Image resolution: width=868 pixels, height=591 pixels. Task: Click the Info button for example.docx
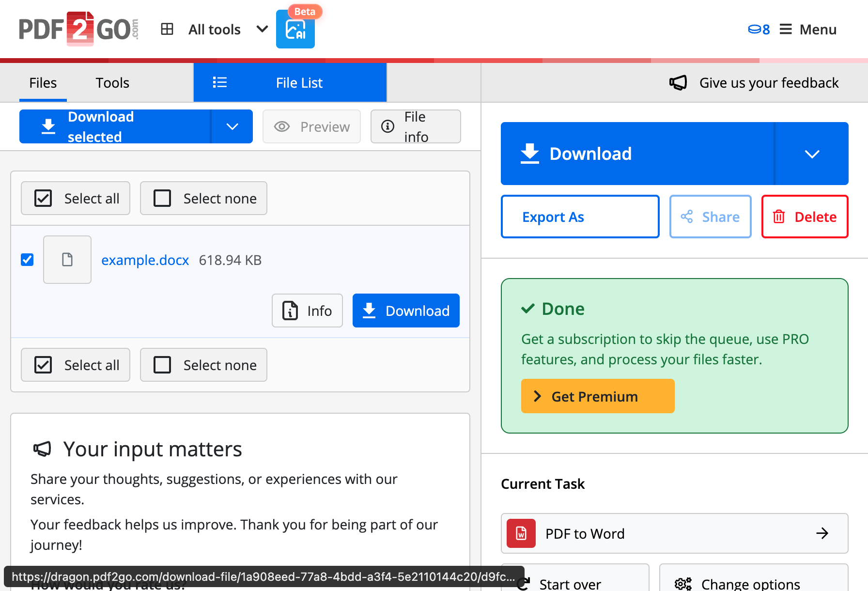307,311
